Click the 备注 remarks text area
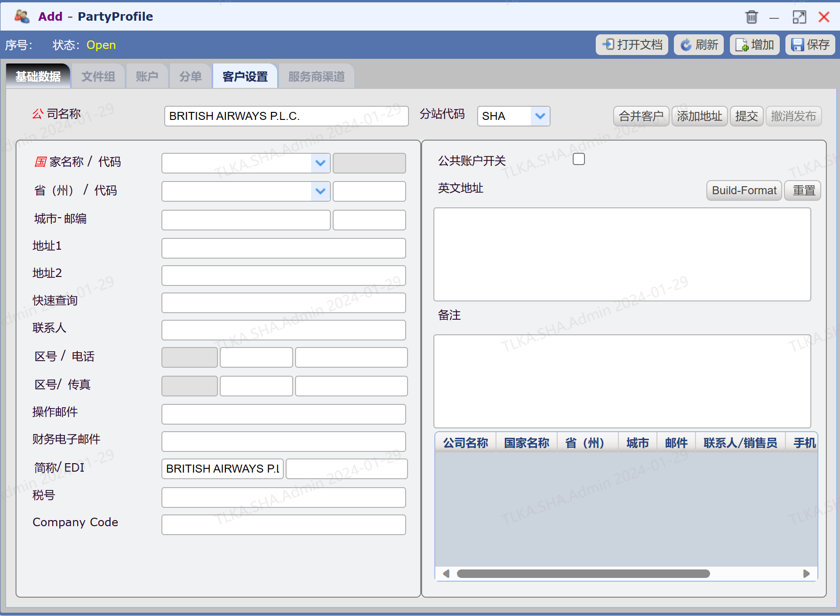840x616 pixels. (x=622, y=381)
